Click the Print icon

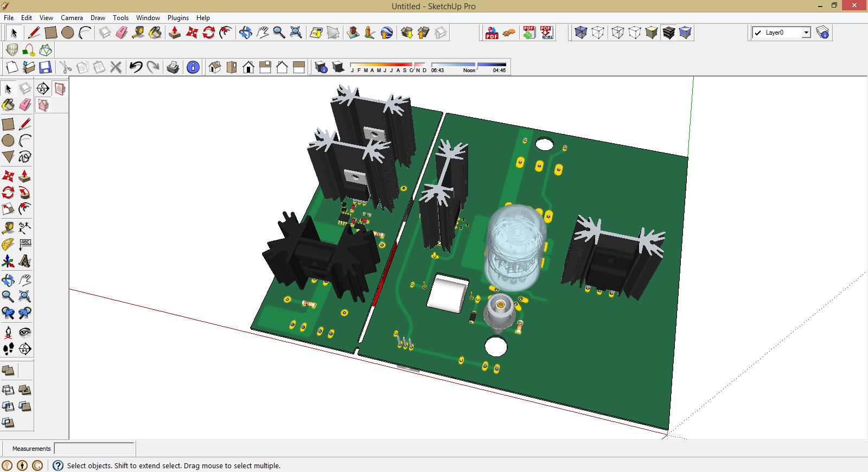[173, 67]
